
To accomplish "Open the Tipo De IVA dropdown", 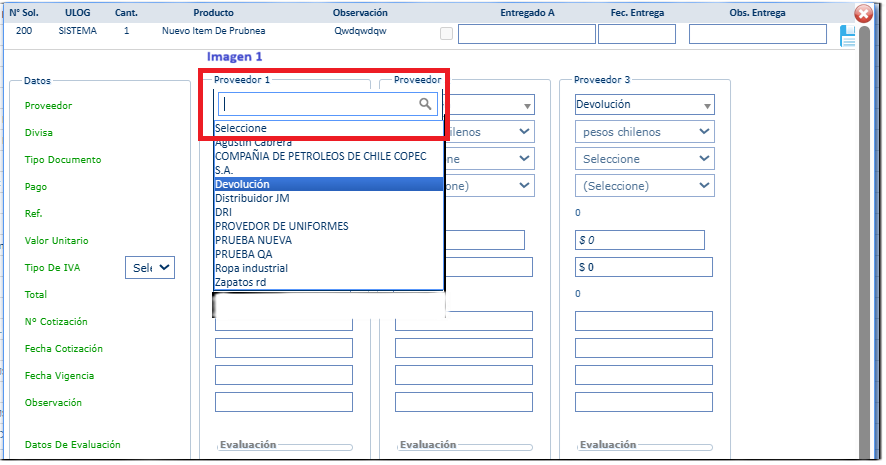I will point(150,267).
